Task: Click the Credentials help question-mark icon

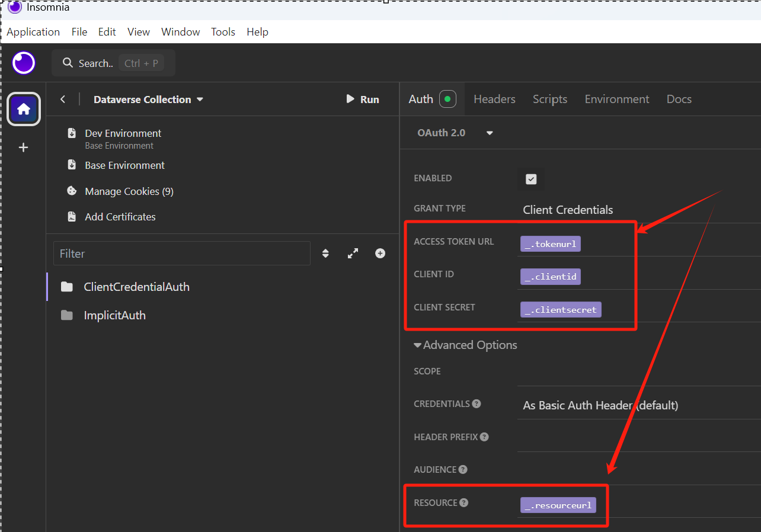Action: [477, 403]
